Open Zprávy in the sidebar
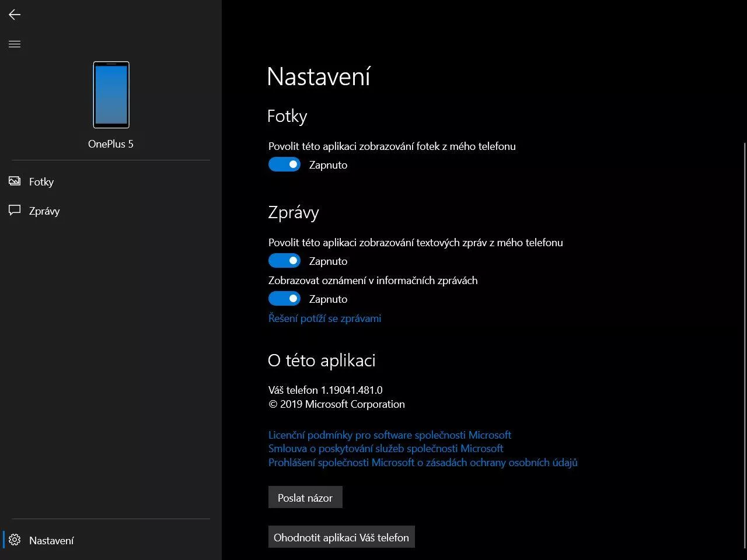 click(111, 211)
